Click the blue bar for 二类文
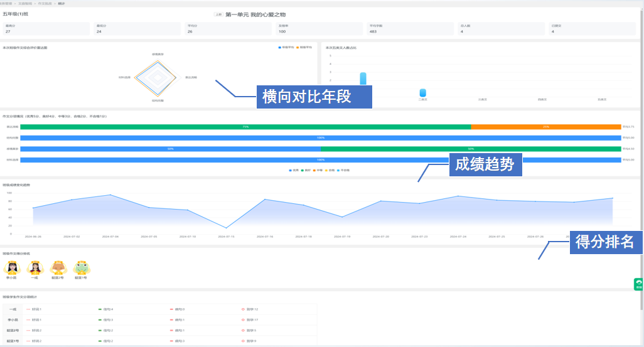This screenshot has height=347, width=644. click(x=423, y=93)
